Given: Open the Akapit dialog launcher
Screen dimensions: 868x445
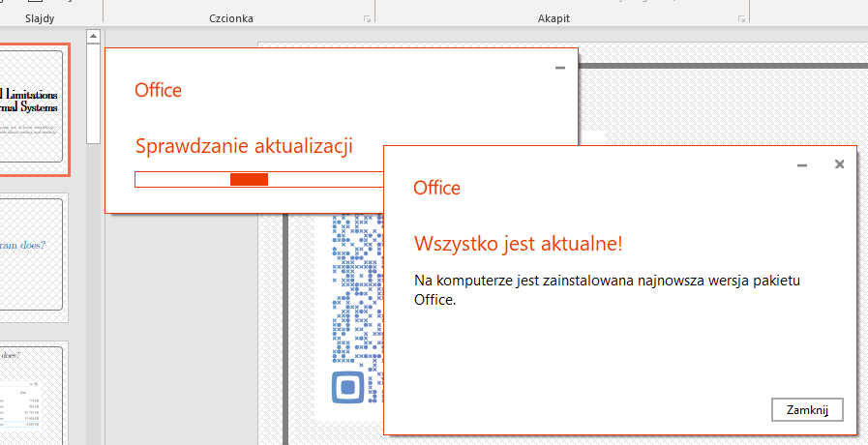Looking at the screenshot, I should tap(741, 18).
